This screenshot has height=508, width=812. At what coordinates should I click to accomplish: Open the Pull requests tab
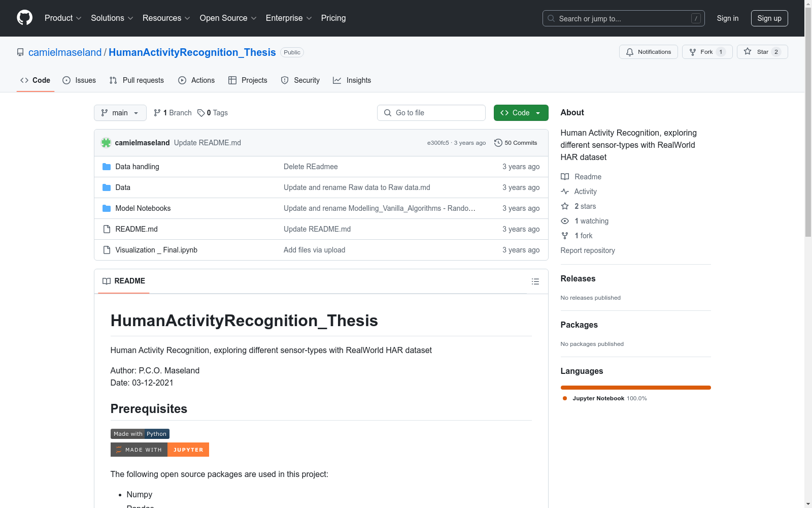(x=137, y=80)
